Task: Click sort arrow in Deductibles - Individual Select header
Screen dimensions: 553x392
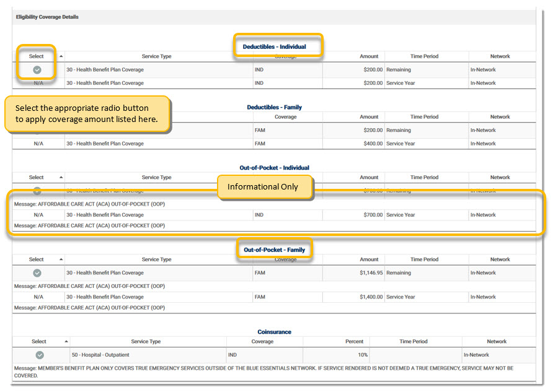Action: pyautogui.click(x=61, y=56)
